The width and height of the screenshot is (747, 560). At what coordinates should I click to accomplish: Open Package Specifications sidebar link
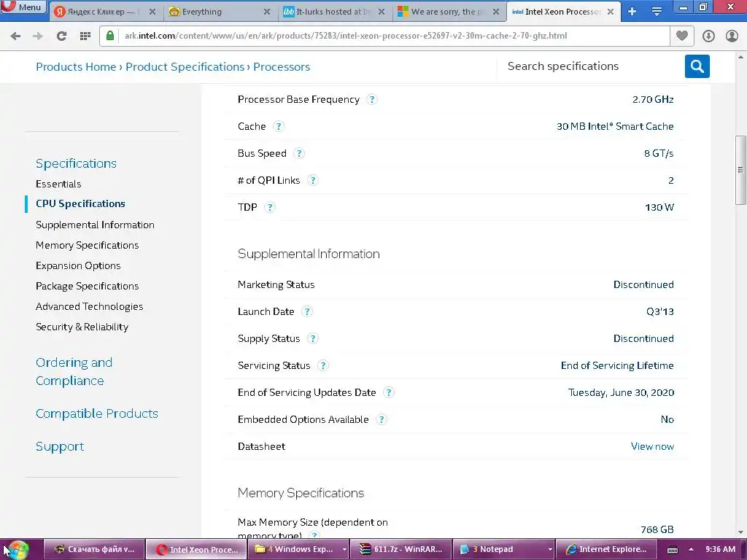pos(88,286)
